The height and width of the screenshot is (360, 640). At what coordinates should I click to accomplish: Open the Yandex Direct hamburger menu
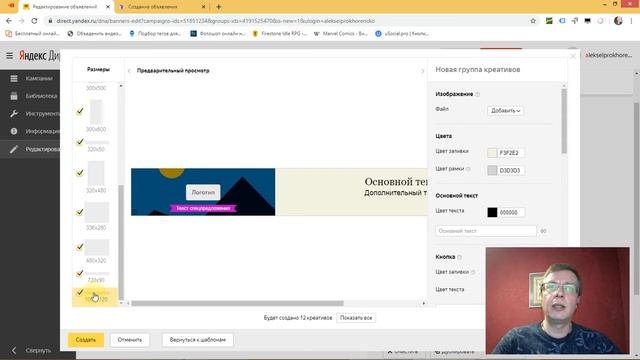click(9, 55)
